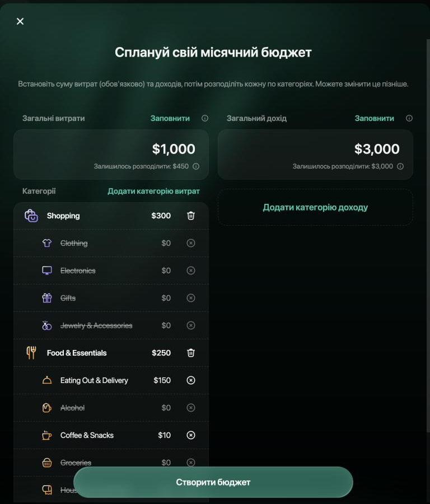This screenshot has width=430, height=504.
Task: Click the Shopping bag category icon
Action: click(31, 216)
